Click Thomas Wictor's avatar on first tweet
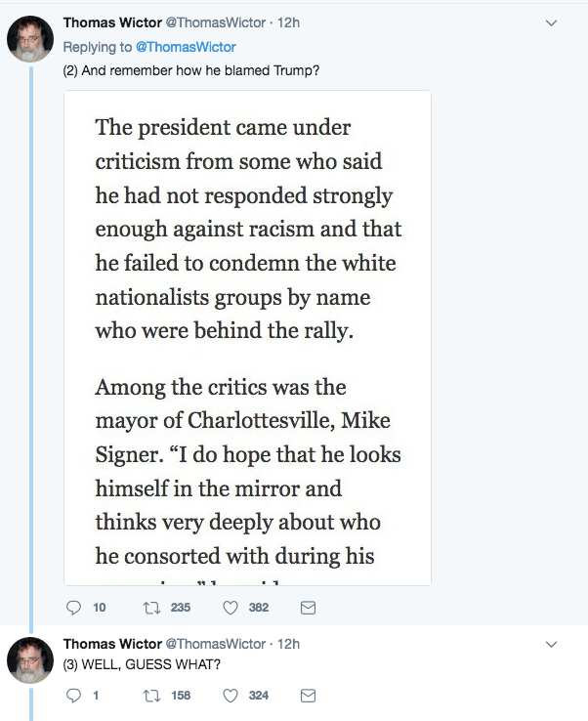This screenshot has width=588, height=721. (30, 40)
